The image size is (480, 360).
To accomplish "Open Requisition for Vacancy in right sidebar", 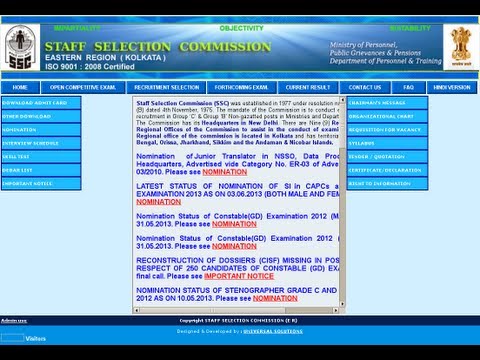I will coord(387,130).
